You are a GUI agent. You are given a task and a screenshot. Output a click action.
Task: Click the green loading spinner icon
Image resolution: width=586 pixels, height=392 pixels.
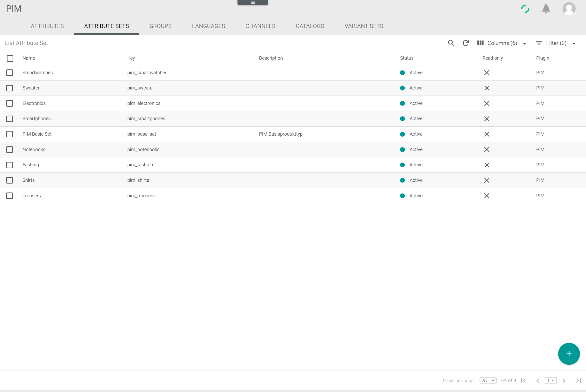[x=525, y=9]
